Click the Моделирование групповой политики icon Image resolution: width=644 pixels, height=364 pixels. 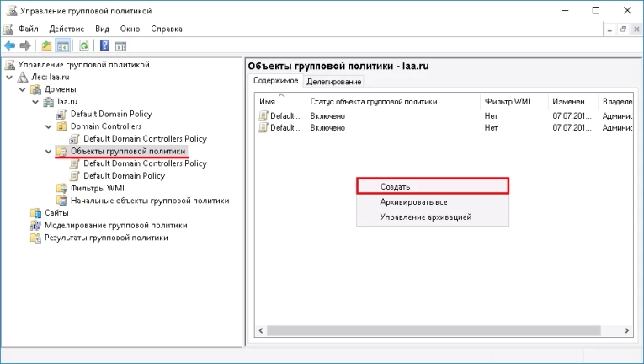pyautogui.click(x=35, y=226)
